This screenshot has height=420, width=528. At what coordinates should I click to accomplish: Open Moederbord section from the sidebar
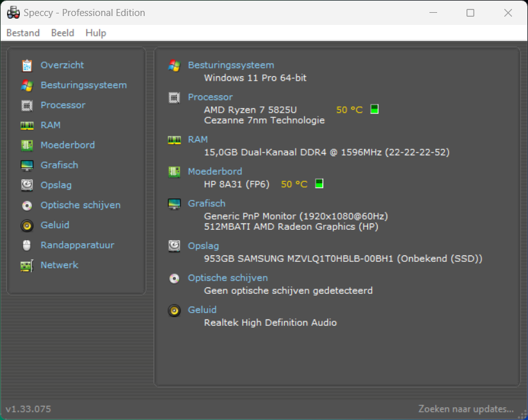tap(68, 145)
